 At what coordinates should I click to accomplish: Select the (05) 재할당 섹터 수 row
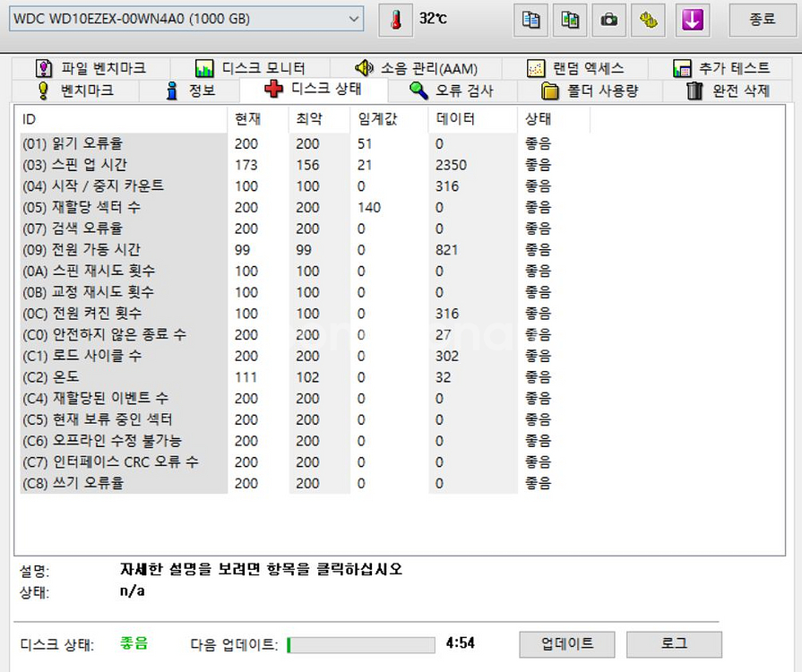pyautogui.click(x=305, y=208)
